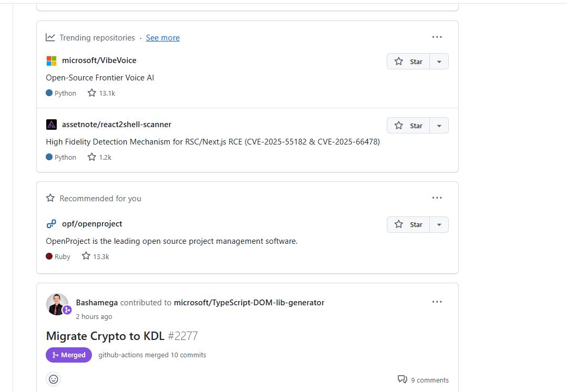Star the assetnote/react2shell-scanner repository

(x=408, y=125)
